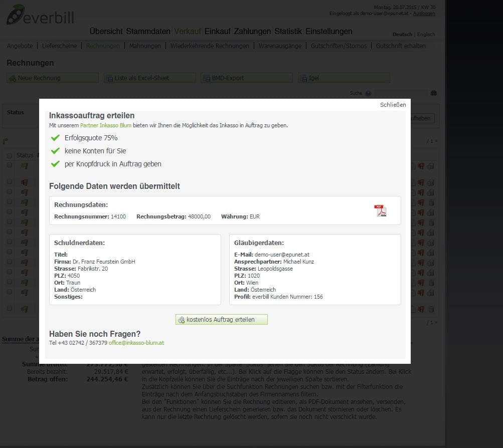Open the invoice PDF icon in Rechnungsdaten
The height and width of the screenshot is (448, 503).
[381, 211]
